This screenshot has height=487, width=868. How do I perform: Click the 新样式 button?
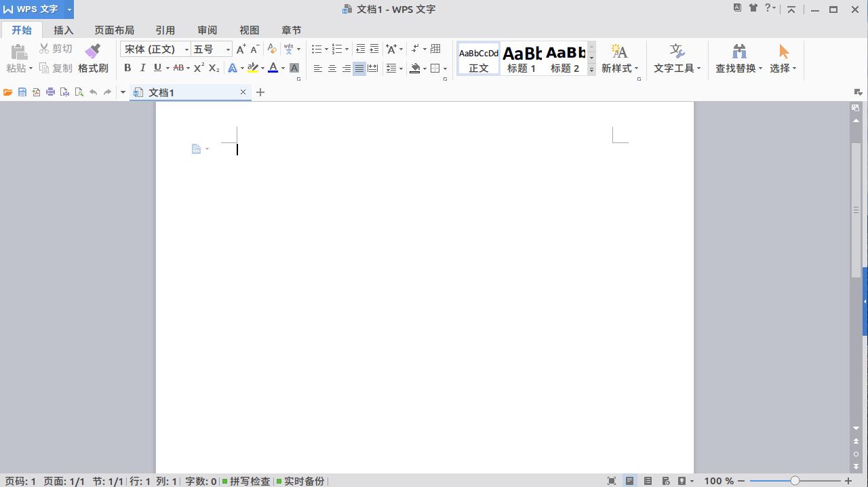(x=619, y=59)
